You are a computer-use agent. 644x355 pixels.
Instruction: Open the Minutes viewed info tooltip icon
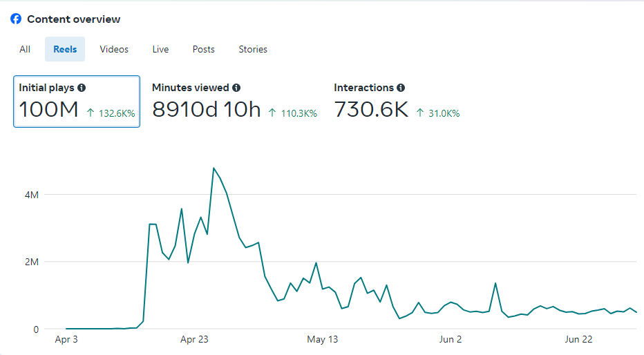[x=236, y=88]
